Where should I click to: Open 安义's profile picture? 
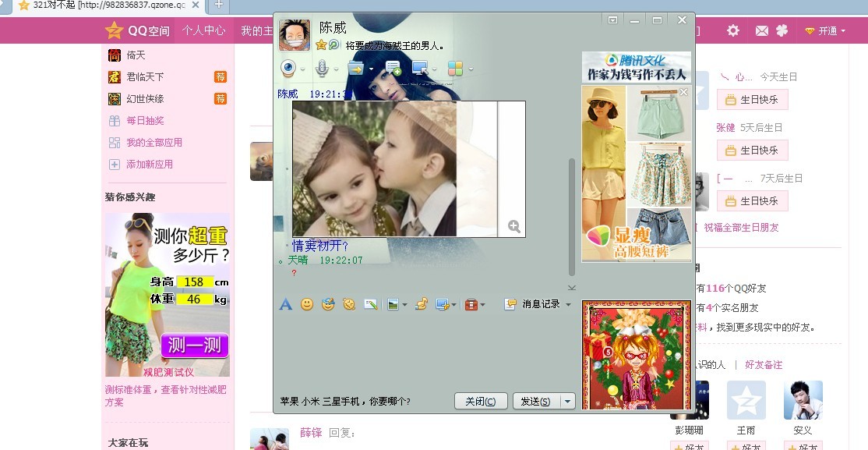click(803, 399)
